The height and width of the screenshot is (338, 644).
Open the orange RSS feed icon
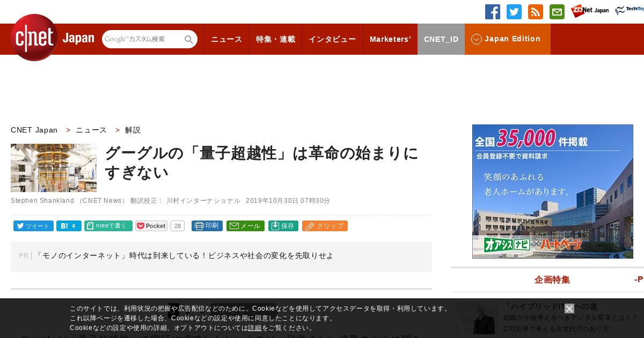[x=536, y=12]
